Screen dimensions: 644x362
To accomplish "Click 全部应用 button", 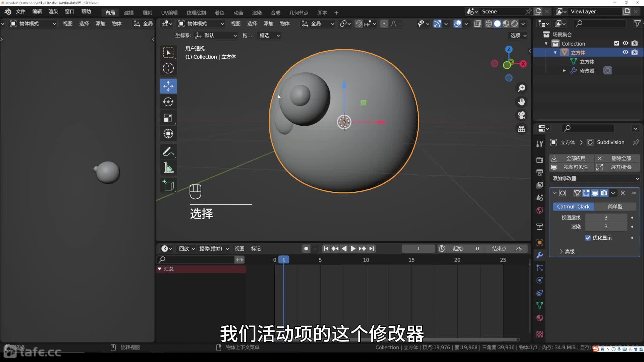I will [x=572, y=158].
